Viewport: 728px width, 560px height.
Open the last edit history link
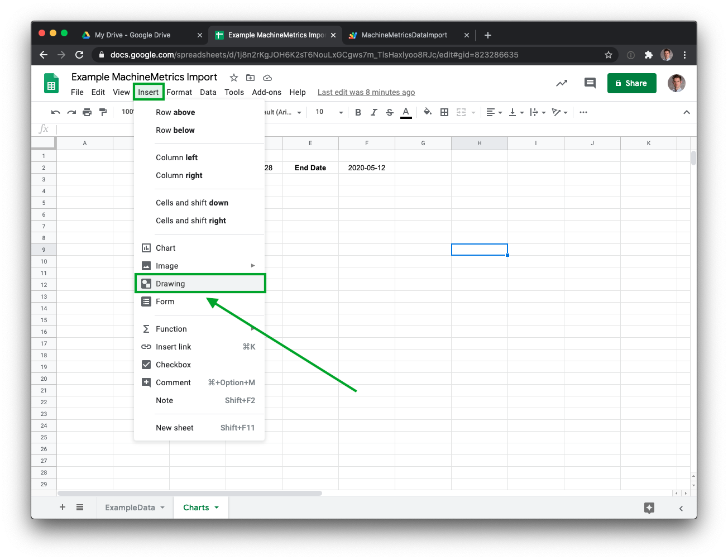point(366,92)
